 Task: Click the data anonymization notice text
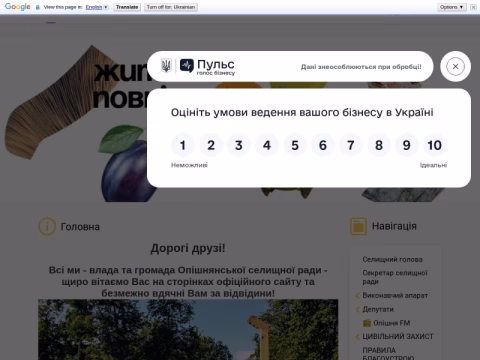pos(361,67)
